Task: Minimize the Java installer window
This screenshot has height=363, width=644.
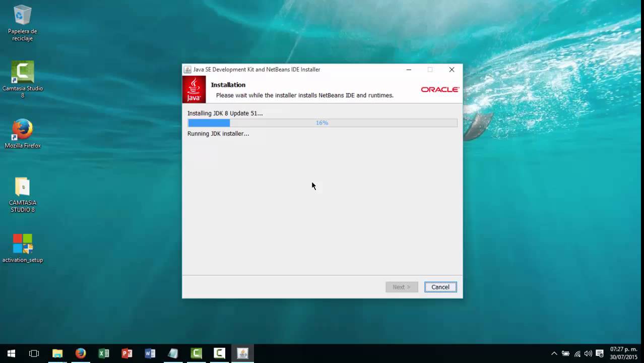Action: click(409, 70)
